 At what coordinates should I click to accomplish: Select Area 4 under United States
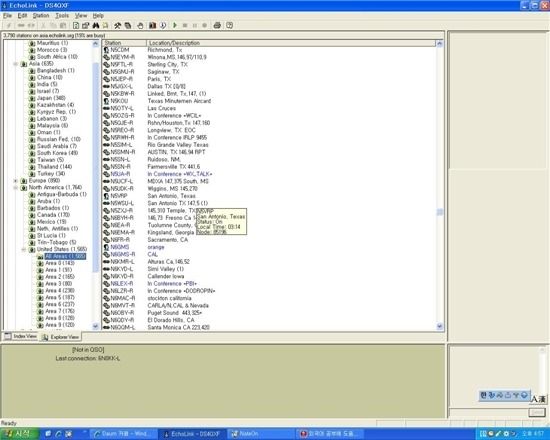(x=60, y=291)
